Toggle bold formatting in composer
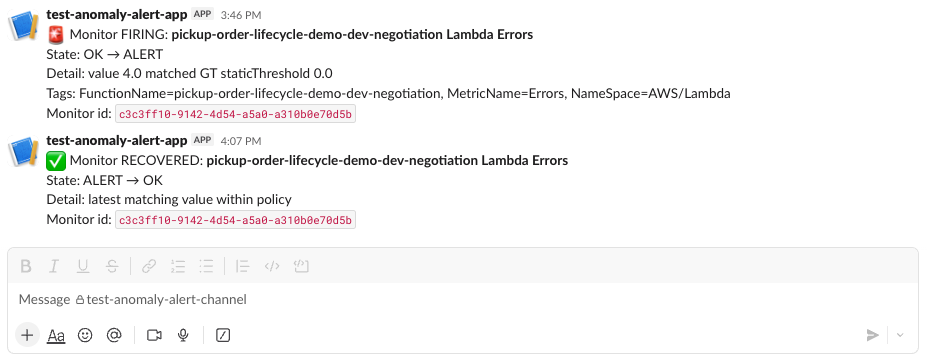Image resolution: width=927 pixels, height=364 pixels. 25,266
